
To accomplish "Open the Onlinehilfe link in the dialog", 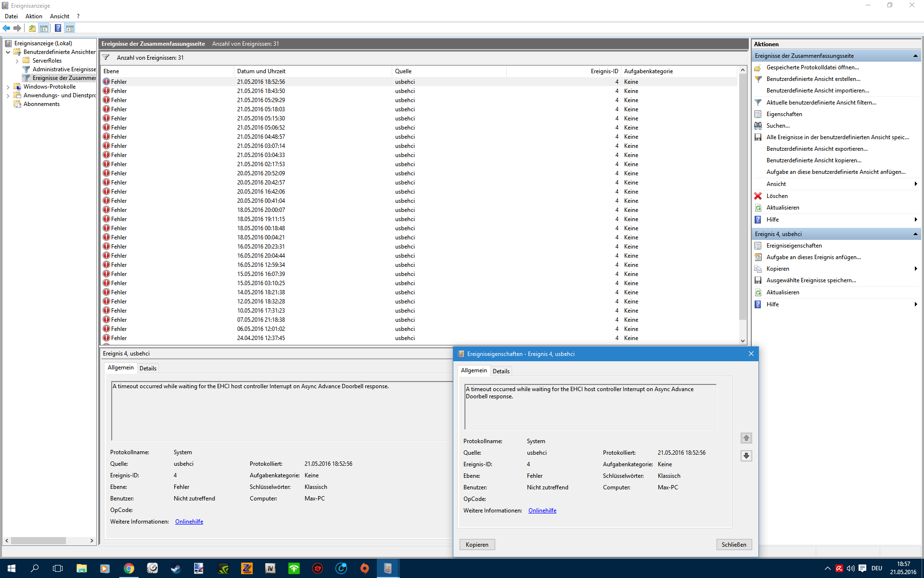I will coord(542,511).
